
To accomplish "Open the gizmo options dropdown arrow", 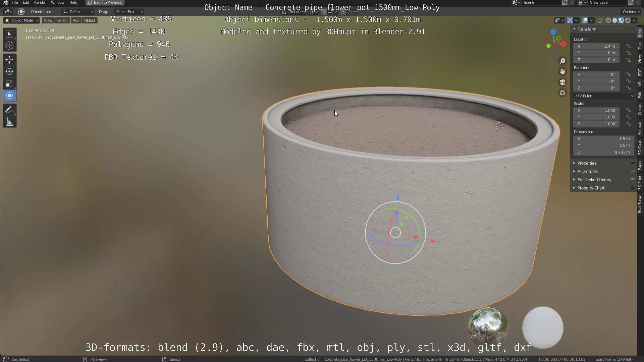I will (x=576, y=20).
